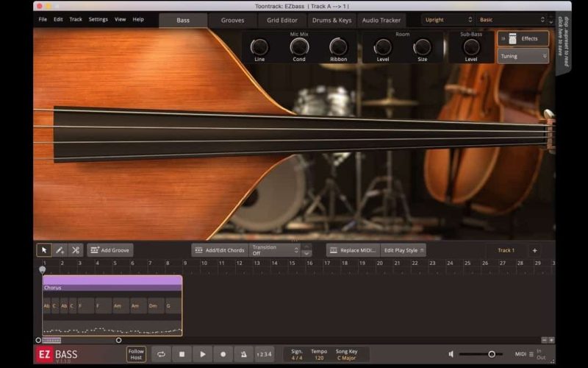Select the pencil draw tool

(60, 250)
